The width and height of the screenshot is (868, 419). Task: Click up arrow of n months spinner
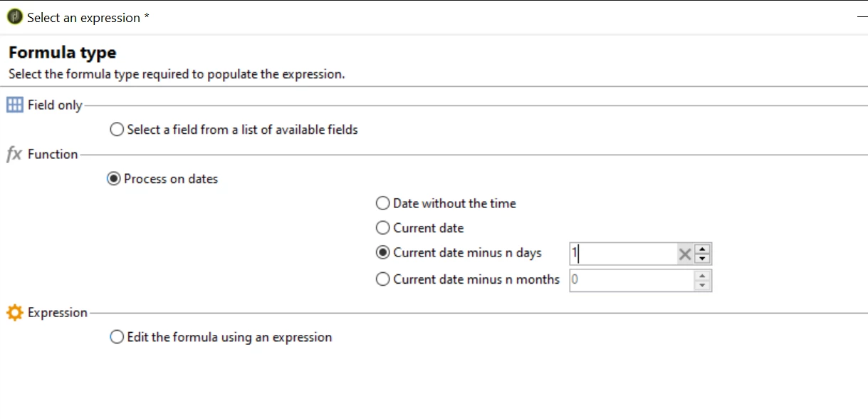tap(703, 274)
